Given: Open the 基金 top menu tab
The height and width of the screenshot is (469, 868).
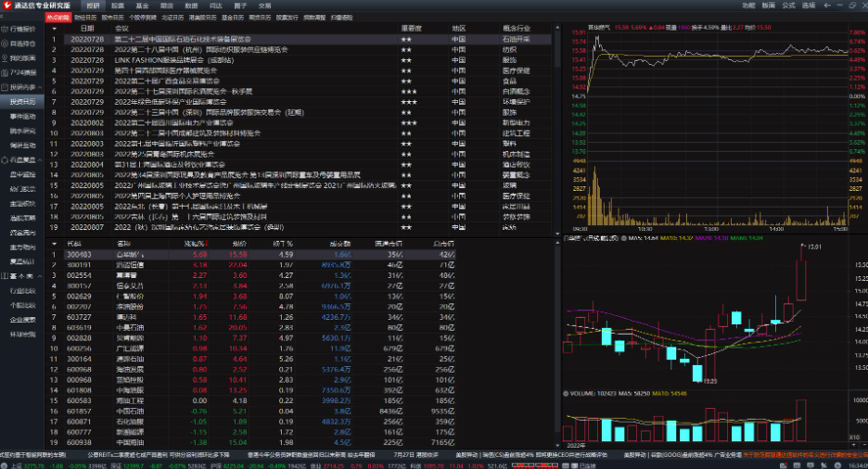Looking at the screenshot, I should [142, 6].
